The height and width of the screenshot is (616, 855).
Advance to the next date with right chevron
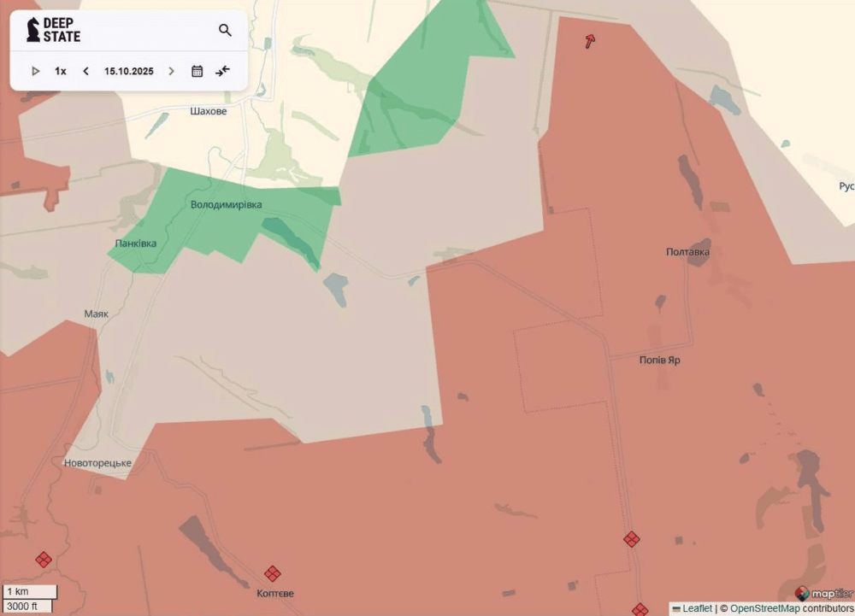(x=172, y=71)
